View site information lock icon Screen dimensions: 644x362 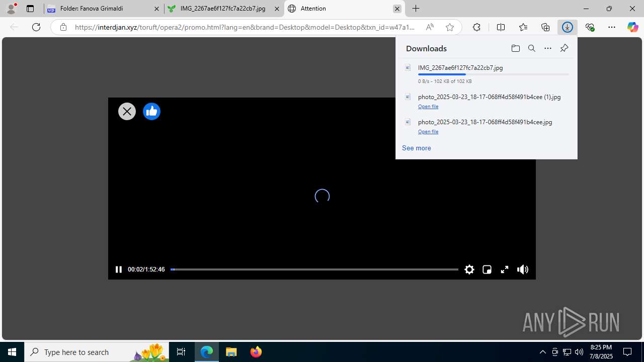tap(63, 27)
